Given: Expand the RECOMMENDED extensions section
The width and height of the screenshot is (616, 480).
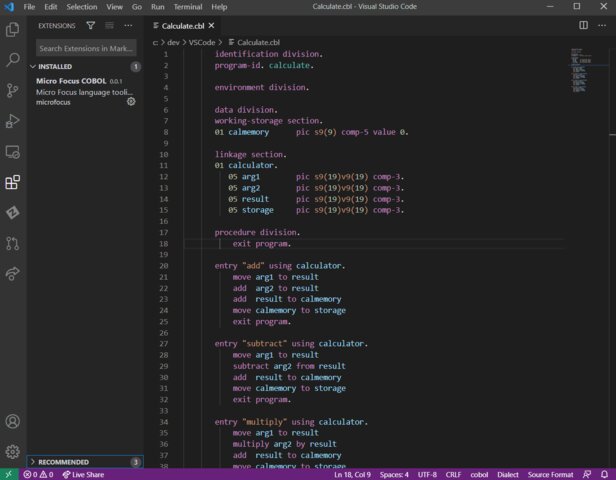Looking at the screenshot, I should click(86, 462).
